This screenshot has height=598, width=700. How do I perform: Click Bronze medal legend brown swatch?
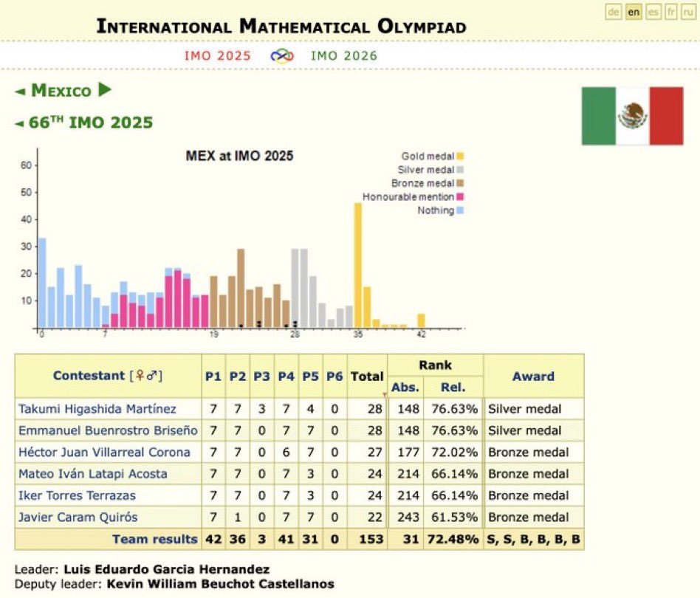pos(460,183)
